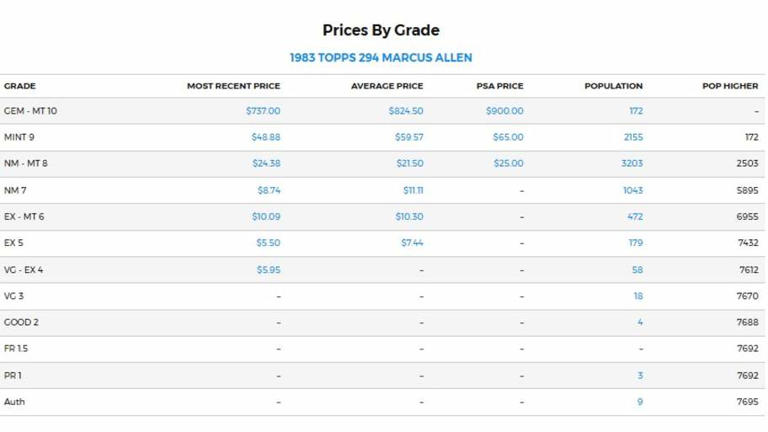Select the Most Recent Price column header

click(233, 86)
